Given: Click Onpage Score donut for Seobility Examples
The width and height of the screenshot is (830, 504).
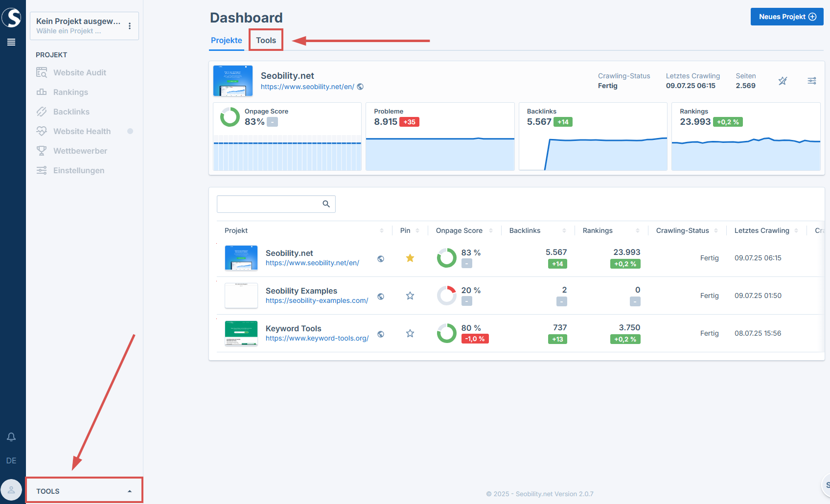Looking at the screenshot, I should coord(447,296).
